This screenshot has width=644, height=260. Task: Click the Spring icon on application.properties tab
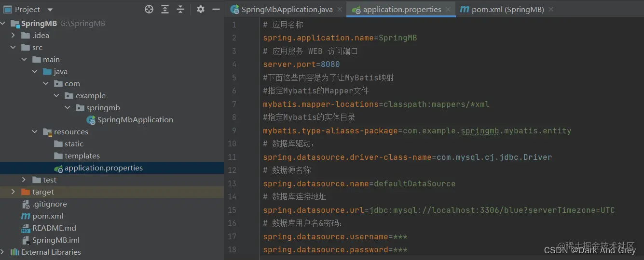[x=356, y=10]
